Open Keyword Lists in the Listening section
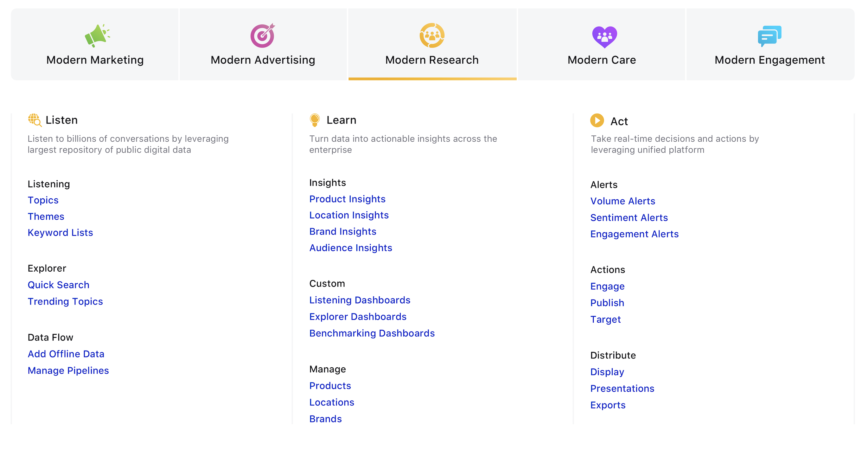Viewport: 868px width, 464px height. 60,232
